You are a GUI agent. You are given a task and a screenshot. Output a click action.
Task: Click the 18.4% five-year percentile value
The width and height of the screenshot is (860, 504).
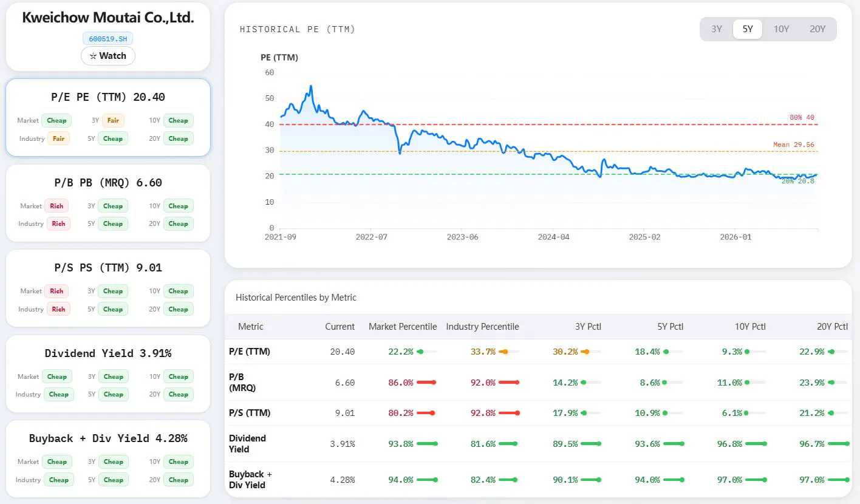[647, 352]
